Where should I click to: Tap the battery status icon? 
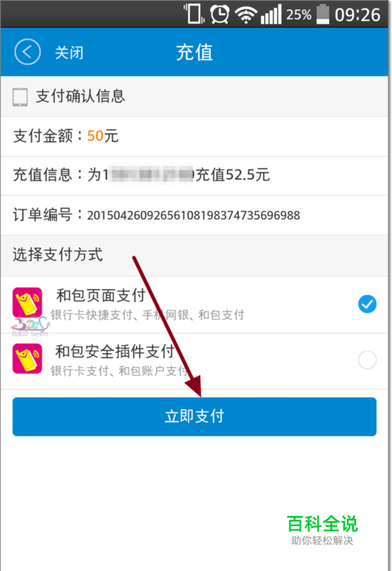tap(323, 15)
